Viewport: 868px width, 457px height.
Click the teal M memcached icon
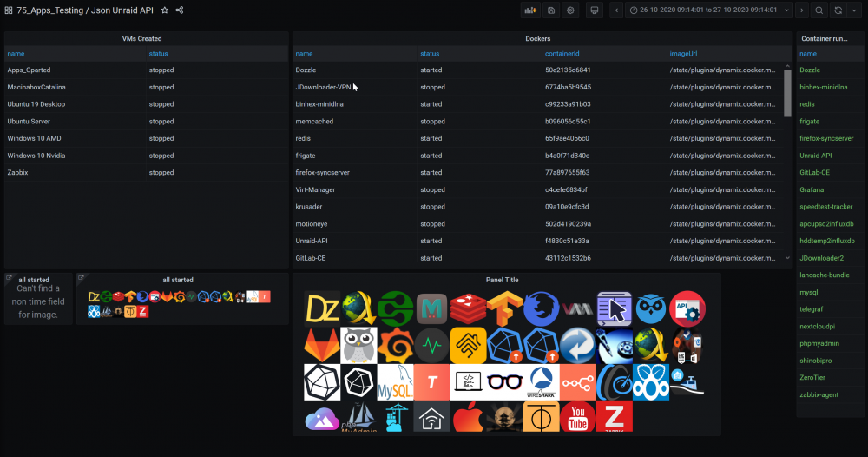(x=431, y=309)
